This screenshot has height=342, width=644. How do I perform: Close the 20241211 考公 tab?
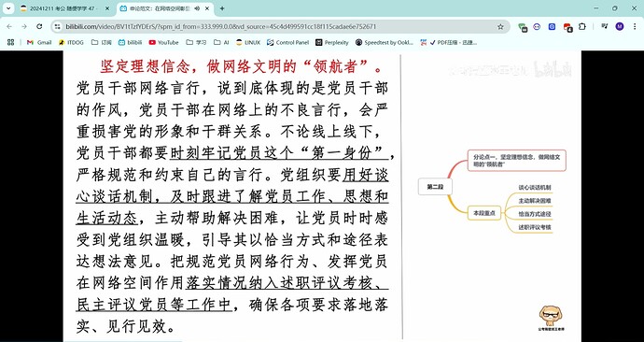(107, 8)
